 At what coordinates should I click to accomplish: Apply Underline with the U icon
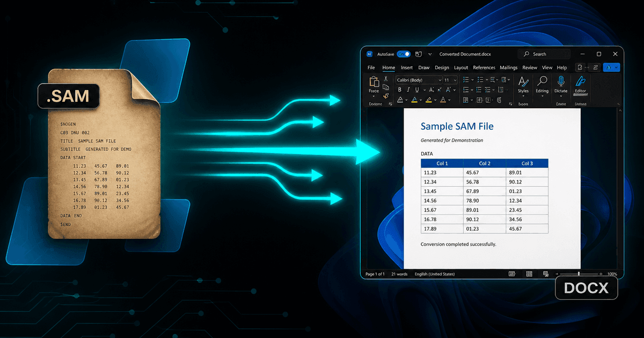pyautogui.click(x=417, y=90)
